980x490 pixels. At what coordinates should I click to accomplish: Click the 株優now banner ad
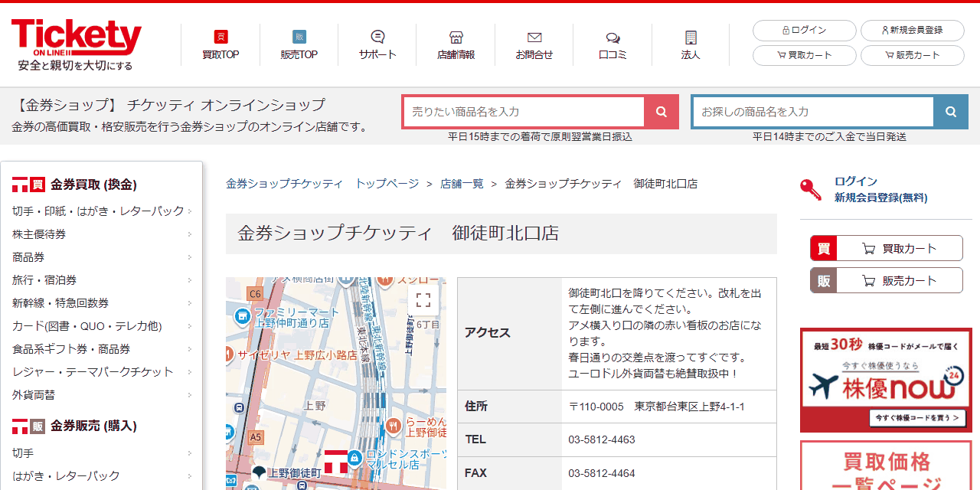(886, 381)
